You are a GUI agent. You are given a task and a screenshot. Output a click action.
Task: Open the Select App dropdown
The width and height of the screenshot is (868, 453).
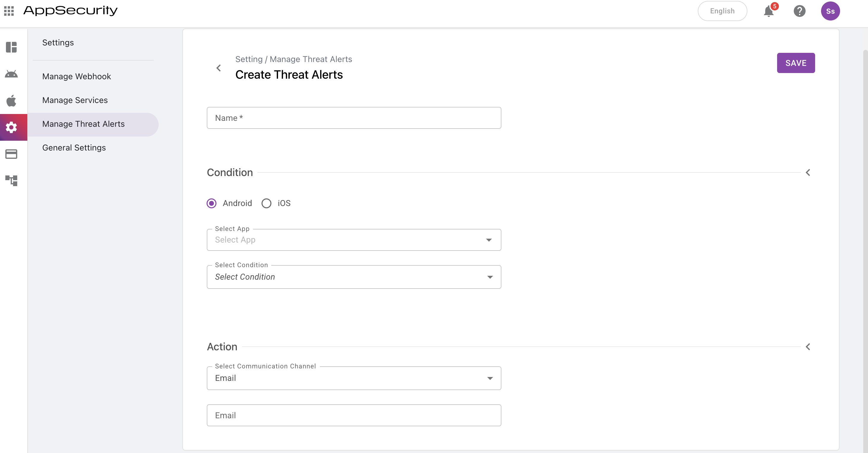[354, 240]
